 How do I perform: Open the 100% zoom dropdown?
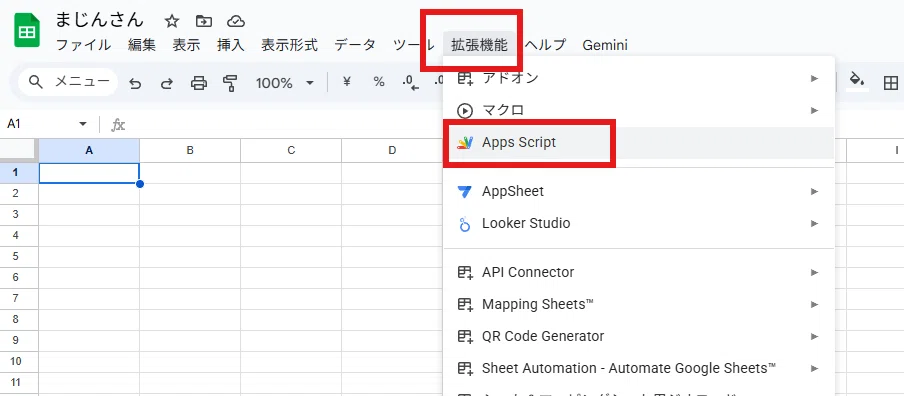(285, 83)
